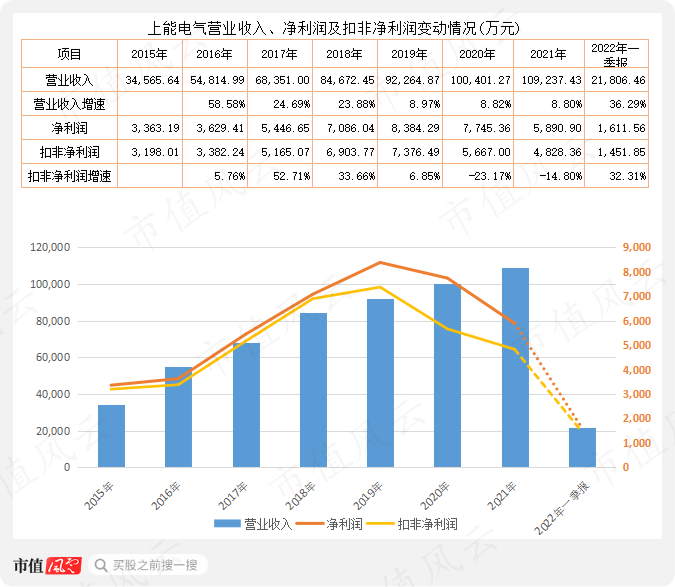The height and width of the screenshot is (587, 675).
Task: Click the 买股之前搜一搜 search field
Action: coord(148,565)
